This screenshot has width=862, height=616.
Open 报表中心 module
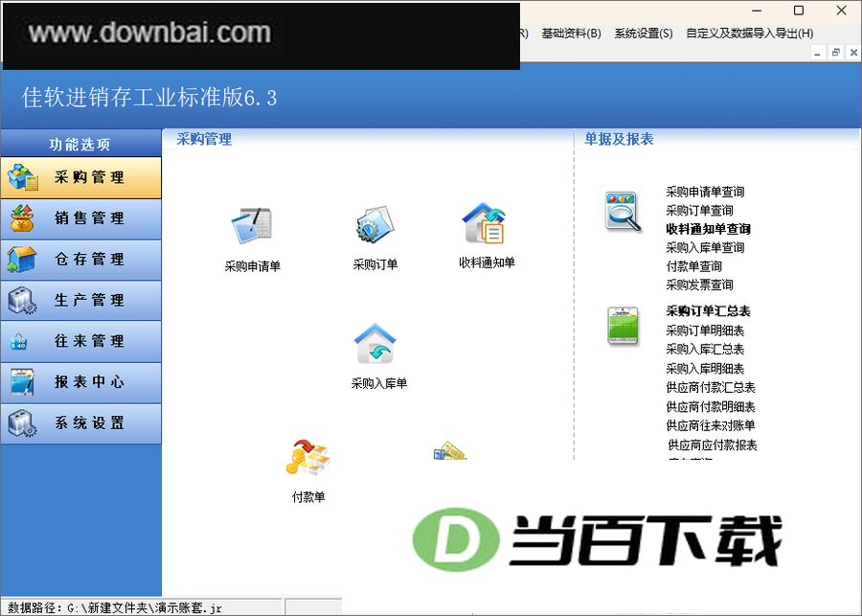pos(80,382)
